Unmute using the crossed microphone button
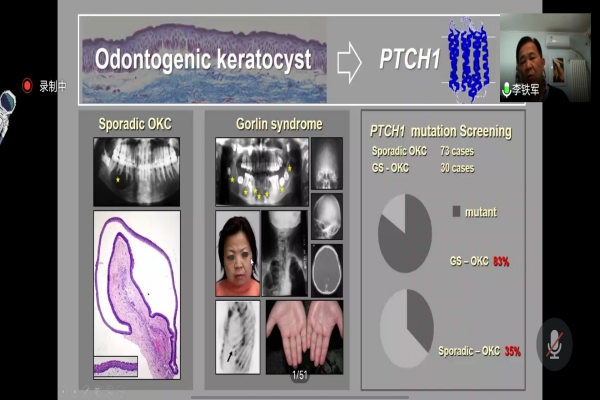The image size is (600, 400). coord(554,344)
